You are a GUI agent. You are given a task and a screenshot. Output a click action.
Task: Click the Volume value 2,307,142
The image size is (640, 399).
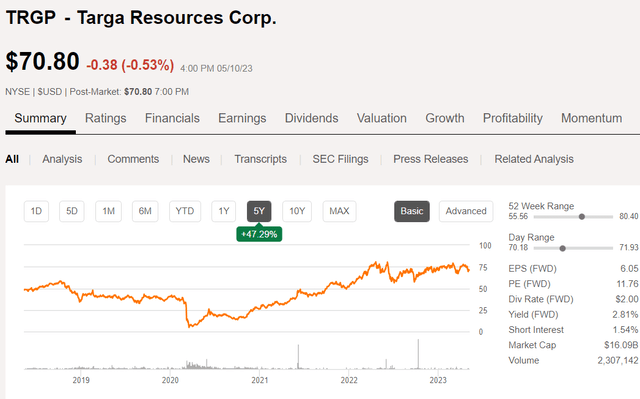click(x=618, y=361)
